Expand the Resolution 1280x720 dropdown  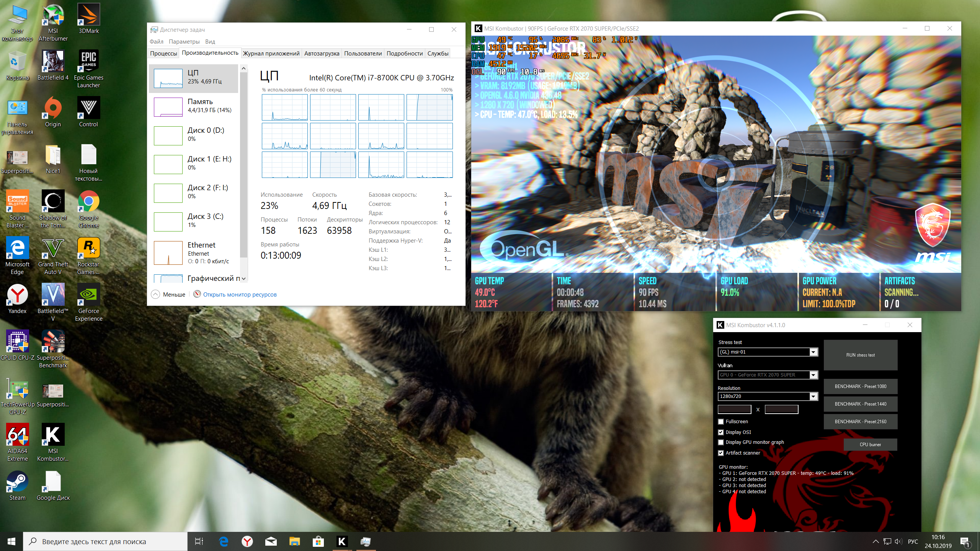coord(813,396)
